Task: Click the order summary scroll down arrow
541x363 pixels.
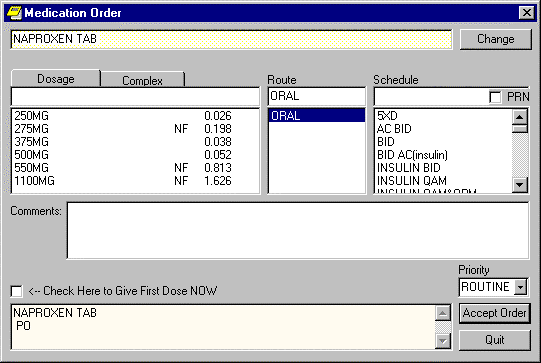Action: tap(443, 341)
